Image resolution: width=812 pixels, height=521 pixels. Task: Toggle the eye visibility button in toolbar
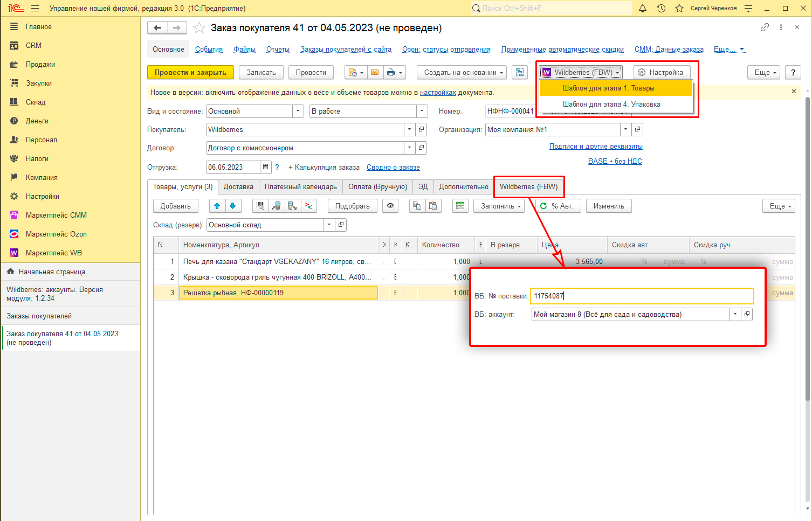(390, 206)
